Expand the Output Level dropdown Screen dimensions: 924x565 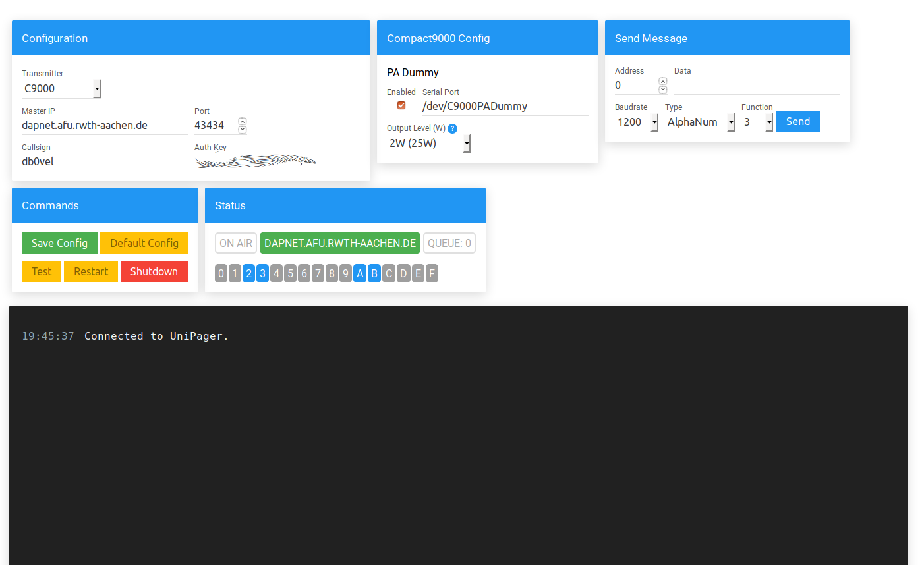click(x=428, y=143)
